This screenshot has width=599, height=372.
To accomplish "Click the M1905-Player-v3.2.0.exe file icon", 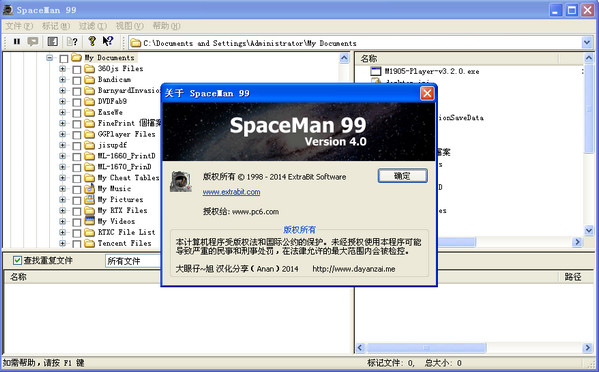I will pyautogui.click(x=376, y=71).
